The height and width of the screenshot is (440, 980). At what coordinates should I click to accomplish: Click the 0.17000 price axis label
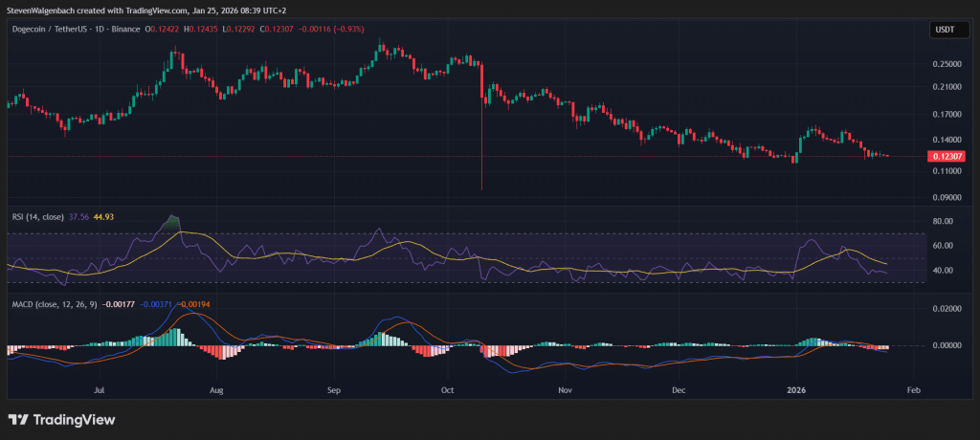click(947, 115)
